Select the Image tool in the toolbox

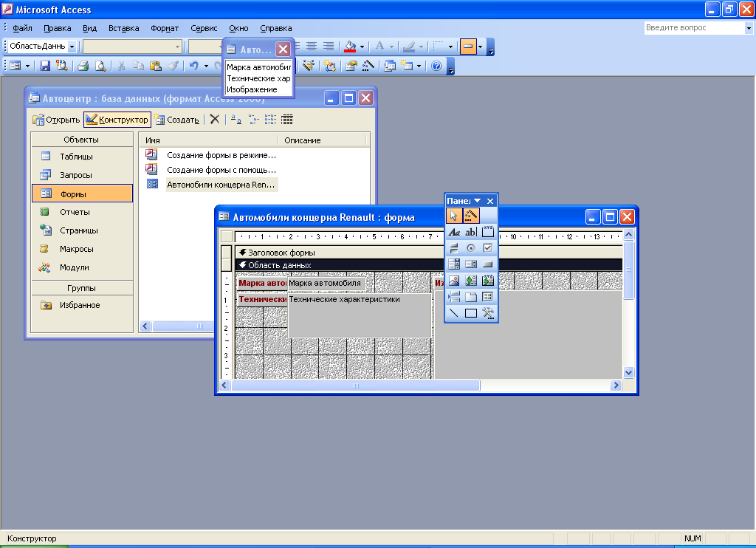pos(454,280)
